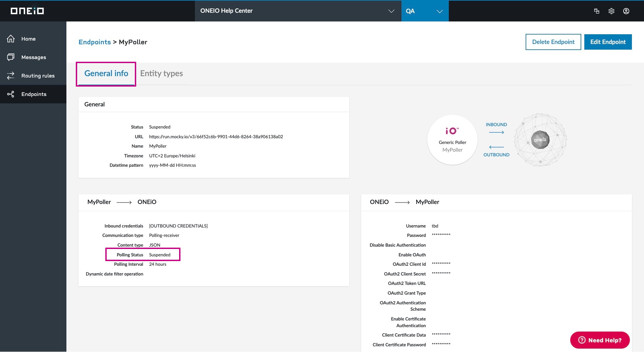Screen dimensions: 644x352
Task: Click the INBOUND label link
Action: coord(496,124)
